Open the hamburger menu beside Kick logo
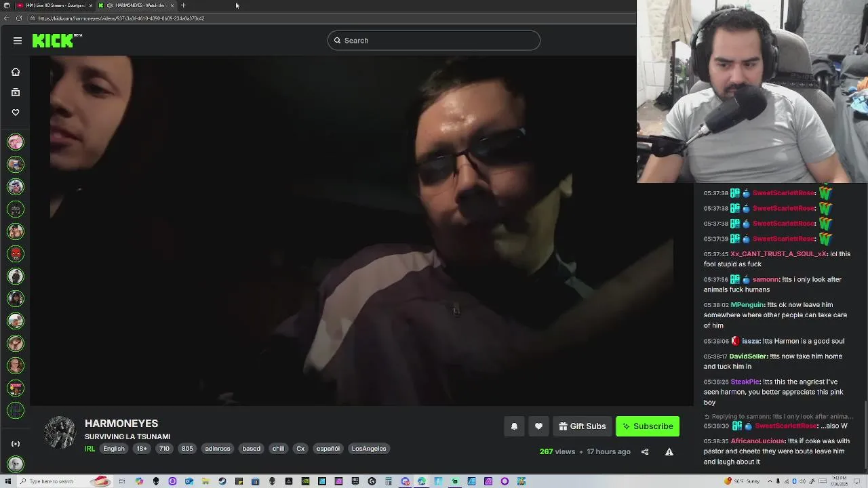The height and width of the screenshot is (488, 868). [18, 41]
